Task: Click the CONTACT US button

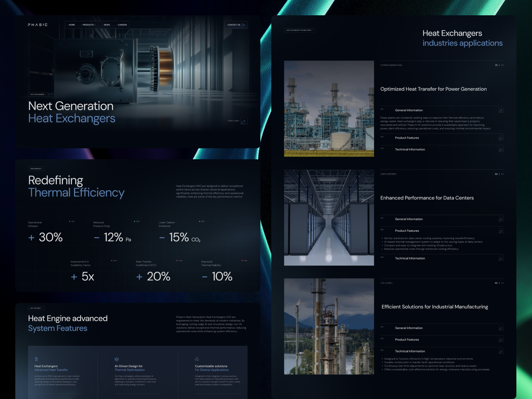Action: [236, 25]
